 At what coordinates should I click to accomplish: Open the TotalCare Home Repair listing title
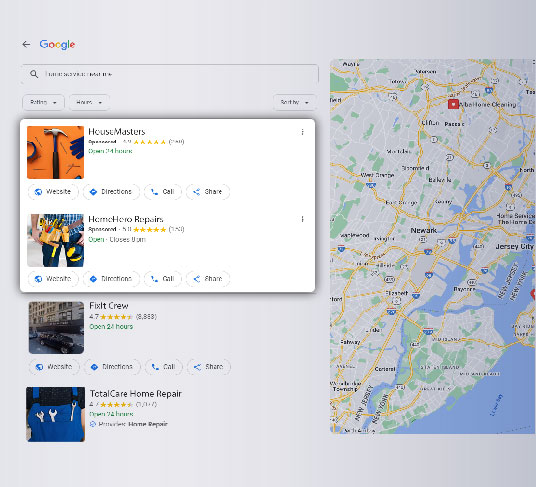click(x=136, y=394)
